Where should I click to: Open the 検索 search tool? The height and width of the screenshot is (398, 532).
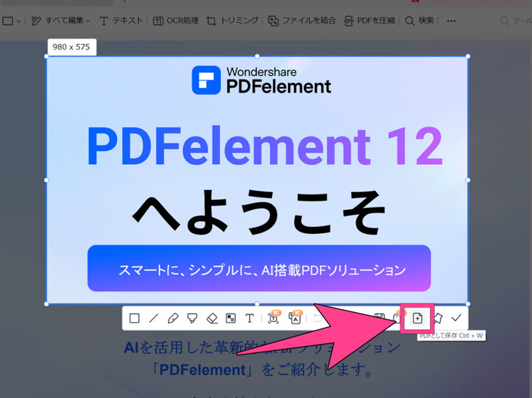[420, 21]
